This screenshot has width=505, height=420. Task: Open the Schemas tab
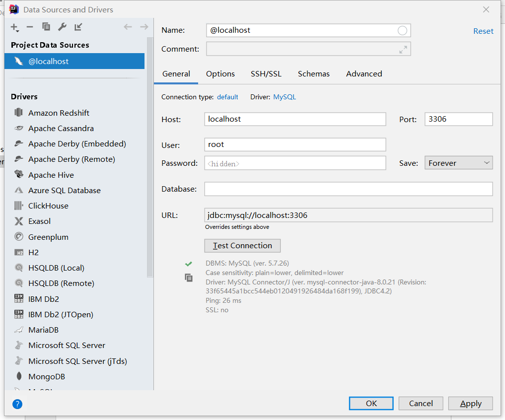click(313, 74)
